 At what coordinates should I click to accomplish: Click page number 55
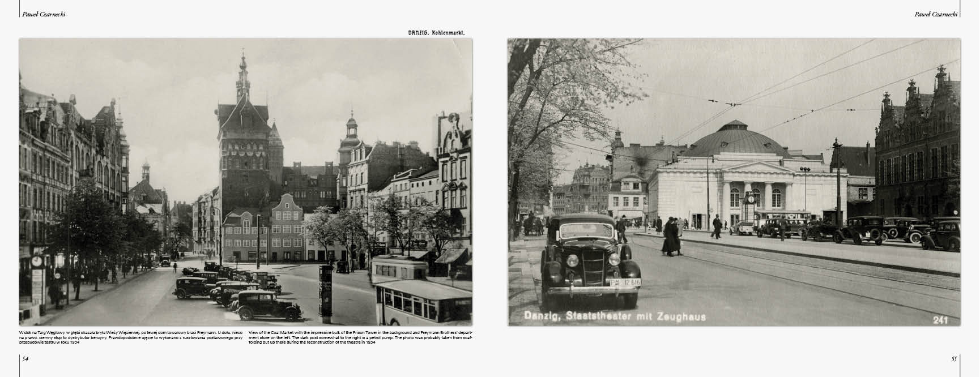point(954,359)
